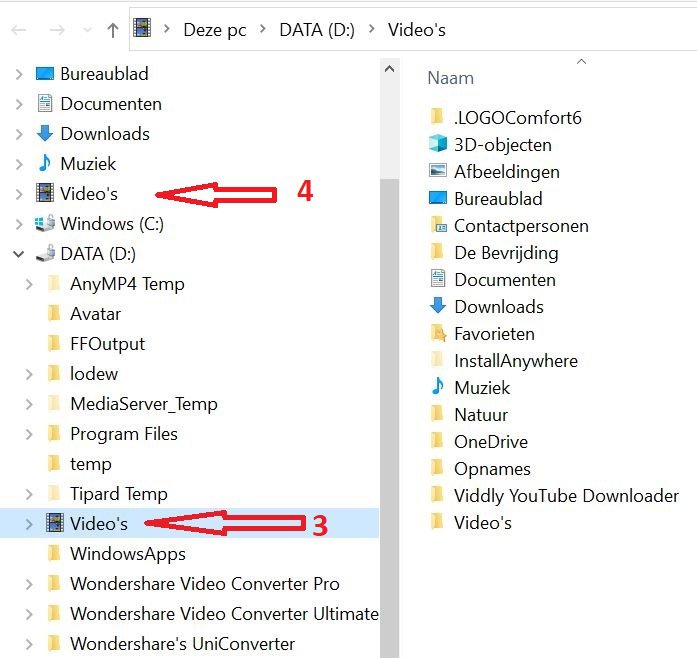This screenshot has width=697, height=658.
Task: Expand the Windows (C:) tree node
Action: [x=19, y=224]
